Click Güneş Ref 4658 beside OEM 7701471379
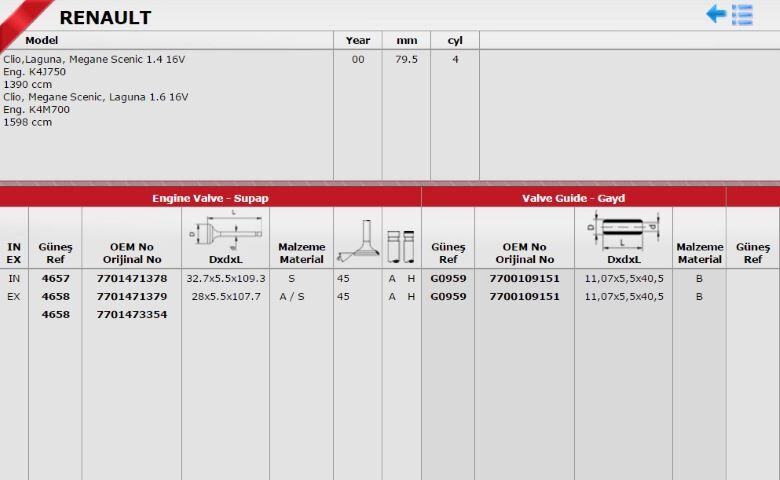Viewport: 780px width, 480px height. tap(55, 296)
